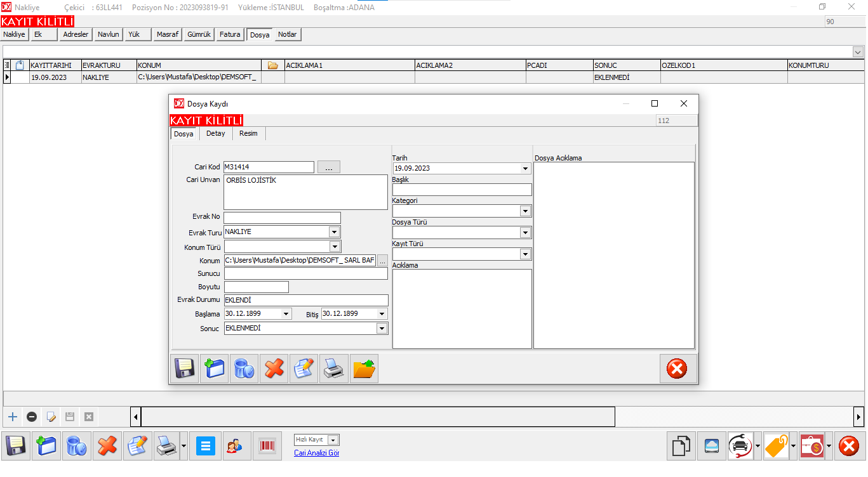Image resolution: width=868 pixels, height=477 pixels.
Task: Click the trash bin icon in main Nakliye toolbar
Action: pyautogui.click(x=77, y=446)
